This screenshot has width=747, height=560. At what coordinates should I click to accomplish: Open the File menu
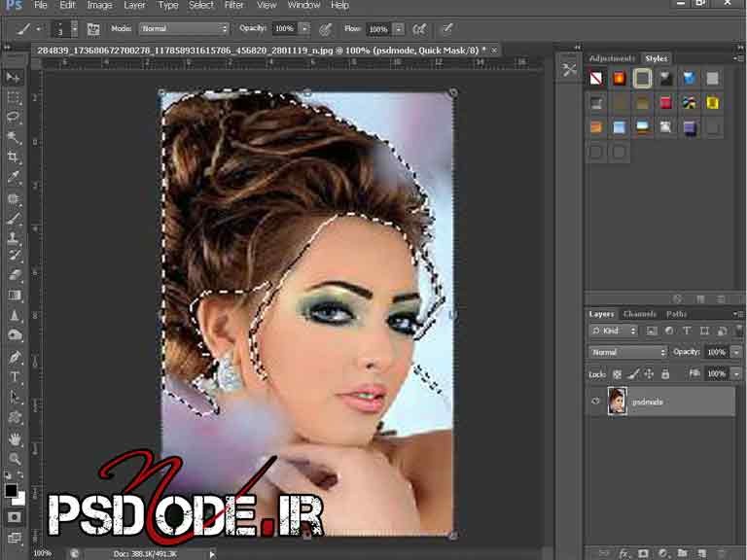(41, 5)
